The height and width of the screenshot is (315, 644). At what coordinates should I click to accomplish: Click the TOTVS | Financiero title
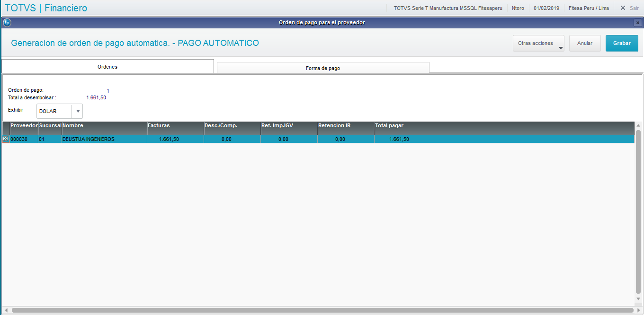[46, 8]
